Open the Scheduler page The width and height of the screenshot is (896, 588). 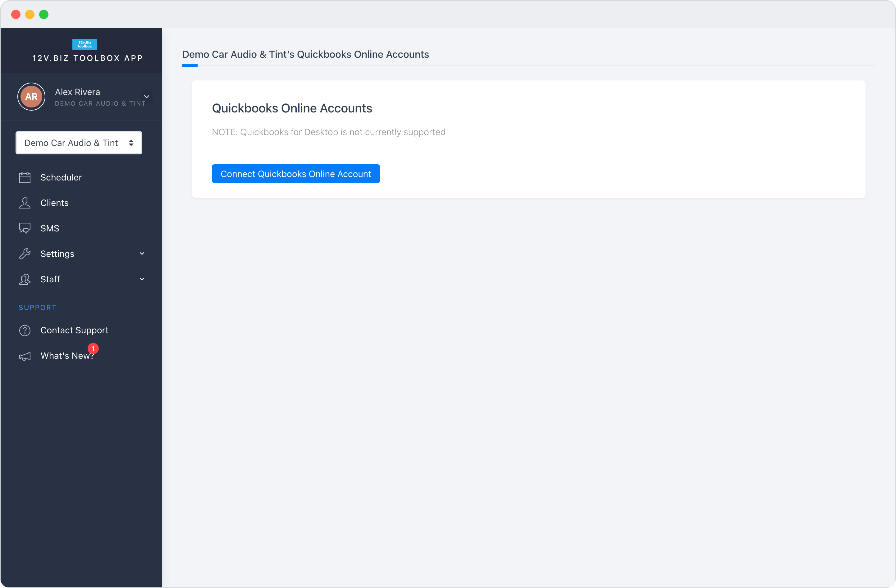click(61, 177)
